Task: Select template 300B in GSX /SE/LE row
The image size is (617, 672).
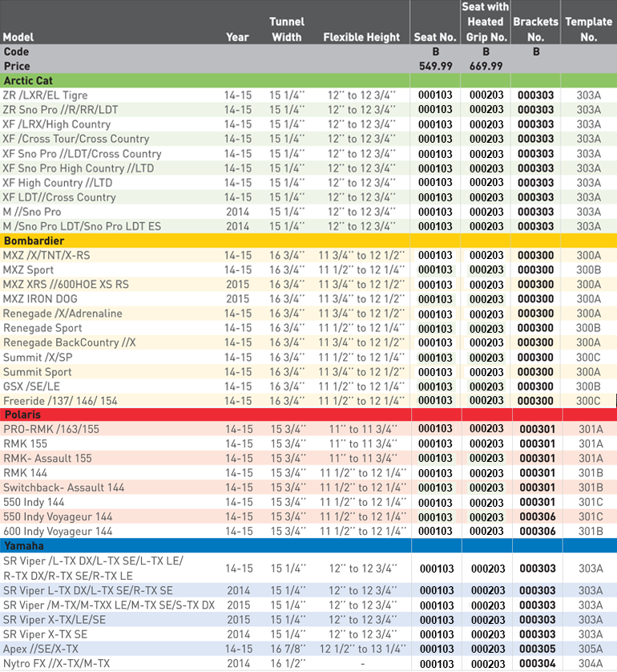Action: [588, 387]
